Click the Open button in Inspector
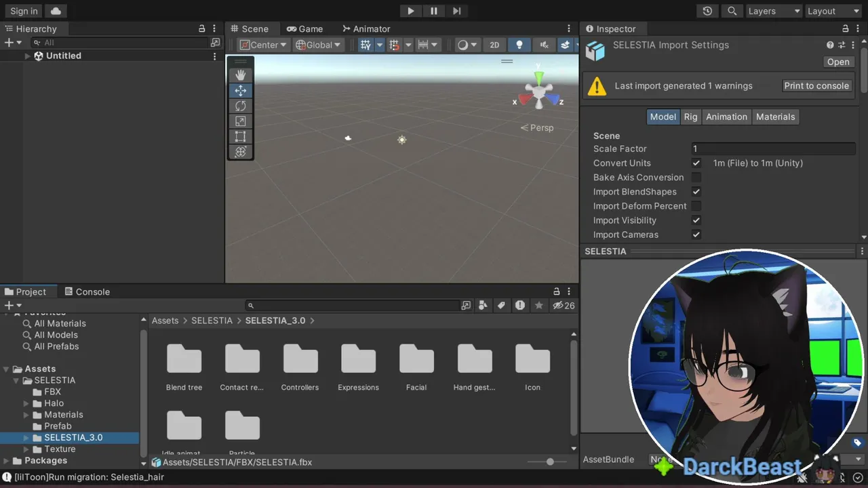This screenshot has height=488, width=868. coord(838,62)
